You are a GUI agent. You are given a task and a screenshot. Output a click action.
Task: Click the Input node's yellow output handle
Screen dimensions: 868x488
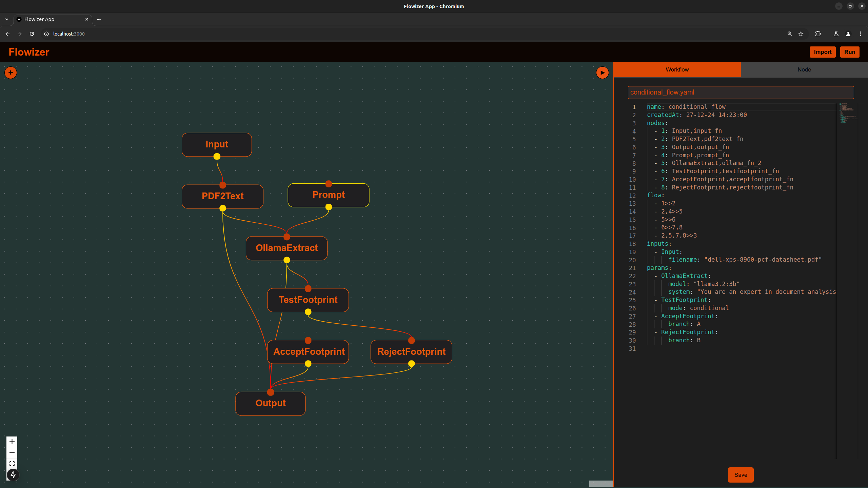coord(217,156)
